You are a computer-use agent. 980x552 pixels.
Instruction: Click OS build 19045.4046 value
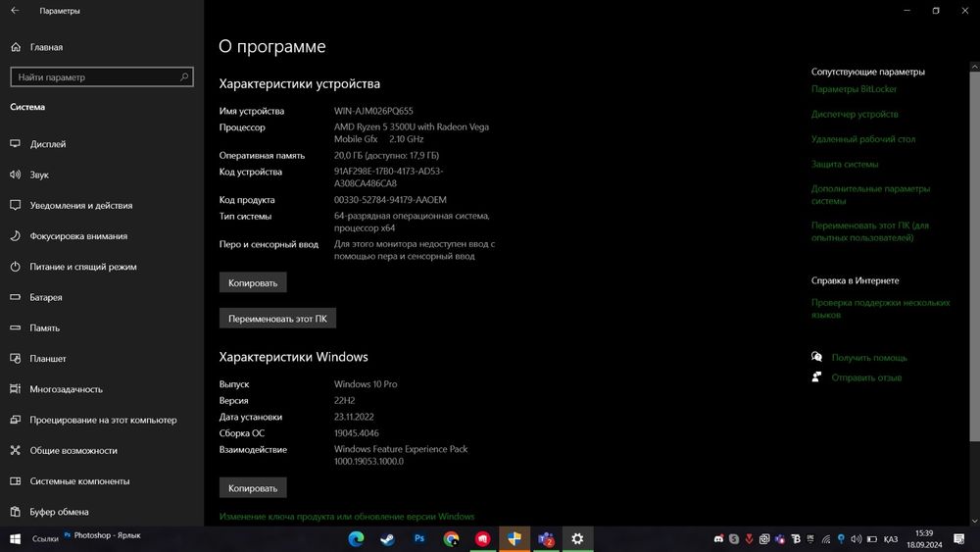(x=357, y=432)
